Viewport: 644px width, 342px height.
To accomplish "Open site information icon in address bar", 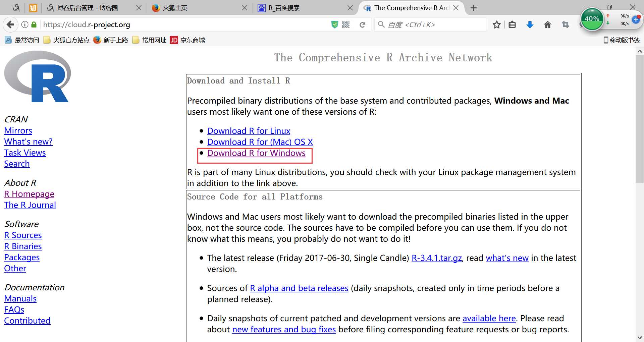I will pyautogui.click(x=25, y=24).
